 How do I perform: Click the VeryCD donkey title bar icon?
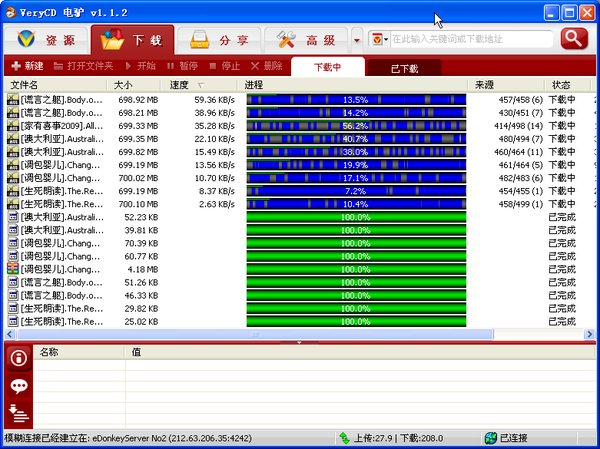11,12
